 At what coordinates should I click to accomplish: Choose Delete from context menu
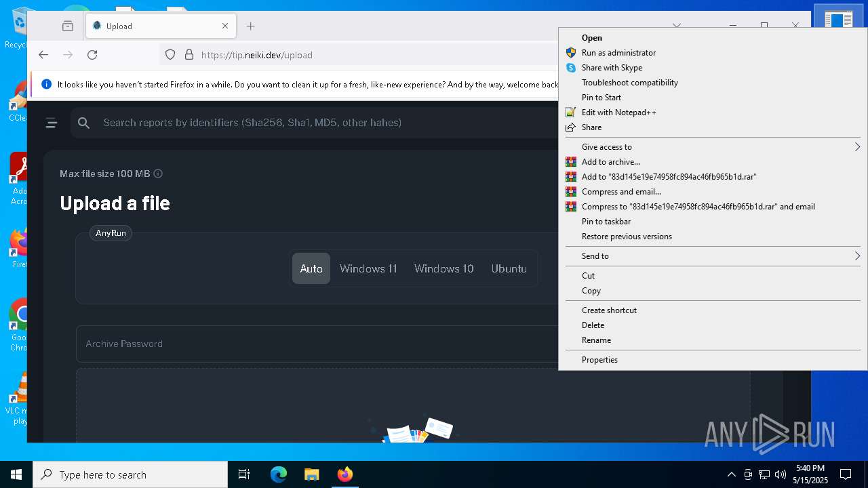[712, 325]
